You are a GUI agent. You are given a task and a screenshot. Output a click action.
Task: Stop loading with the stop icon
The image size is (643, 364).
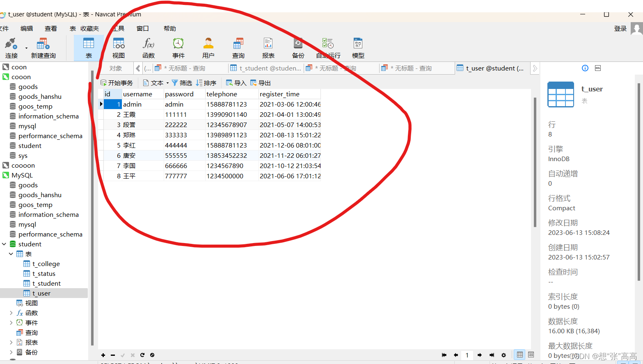point(152,355)
